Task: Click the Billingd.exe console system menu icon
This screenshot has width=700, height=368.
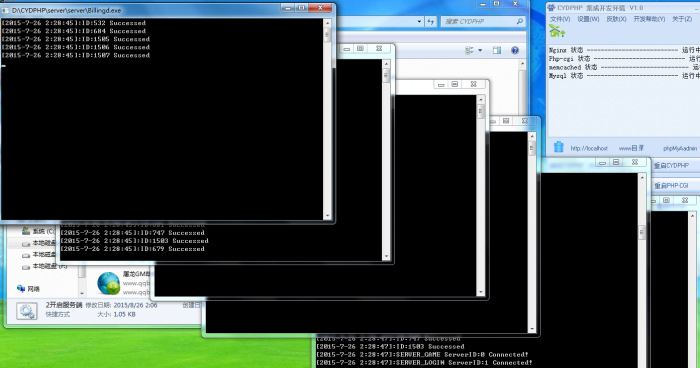Action: click(x=5, y=10)
